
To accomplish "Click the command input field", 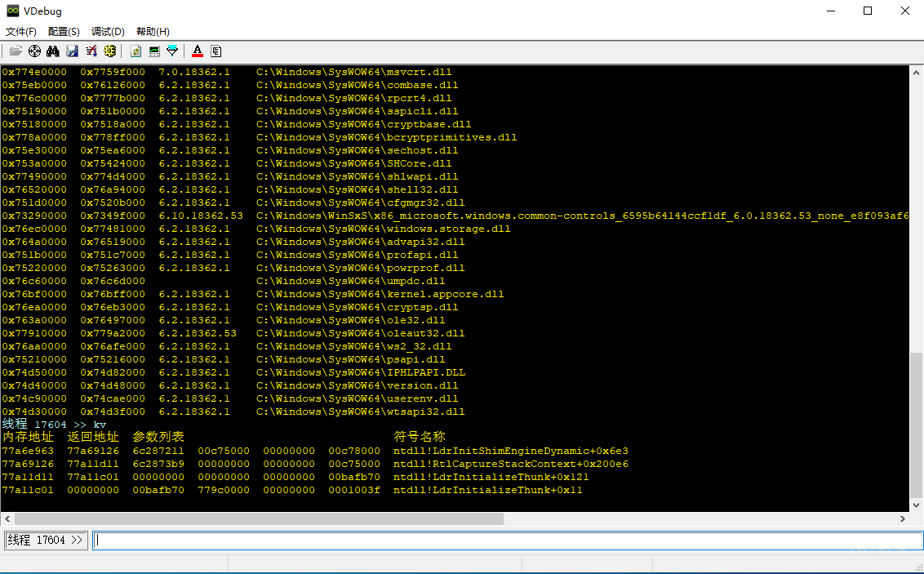I will click(x=508, y=541).
